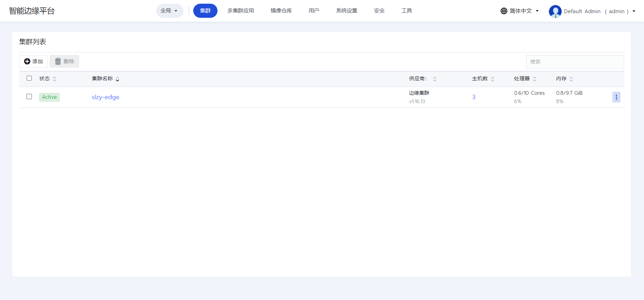Click the 添加 cluster button

[x=34, y=61]
